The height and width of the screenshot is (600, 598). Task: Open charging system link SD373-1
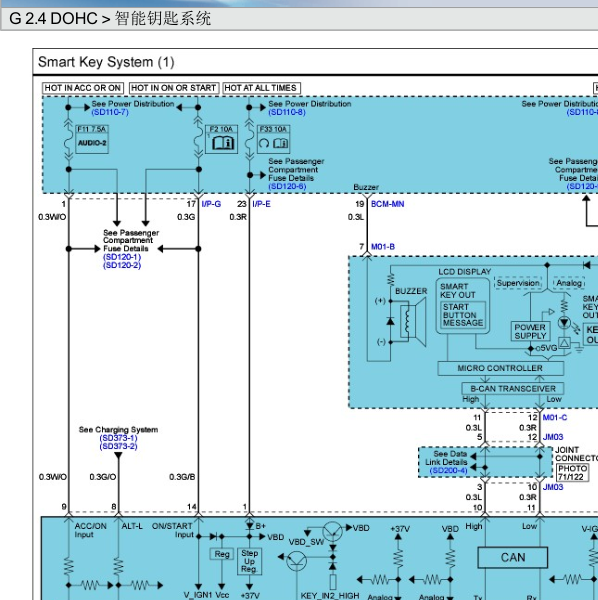point(118,438)
